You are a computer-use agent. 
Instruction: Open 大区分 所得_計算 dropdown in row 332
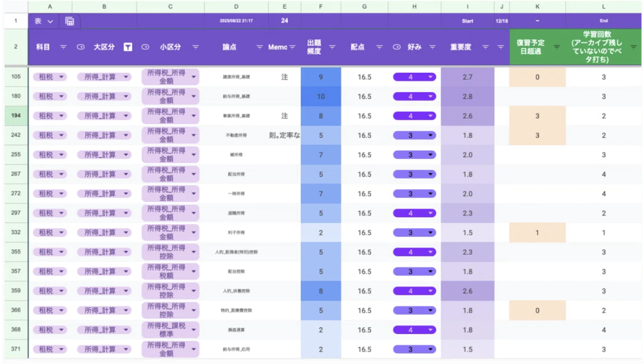click(104, 233)
